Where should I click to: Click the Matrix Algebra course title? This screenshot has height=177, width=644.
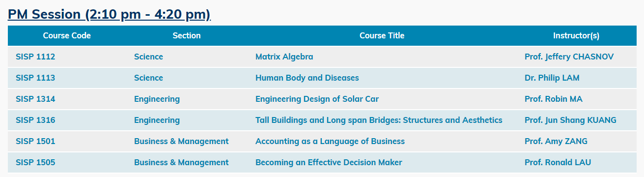(x=284, y=57)
